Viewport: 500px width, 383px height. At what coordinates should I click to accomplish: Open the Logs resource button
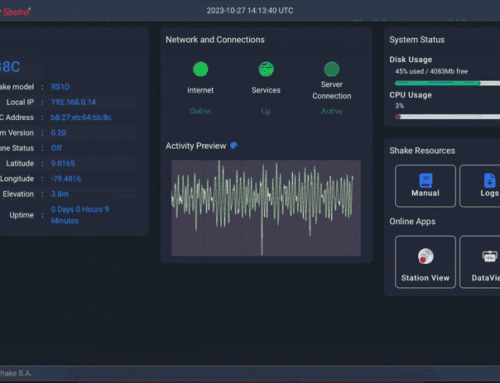pyautogui.click(x=480, y=186)
